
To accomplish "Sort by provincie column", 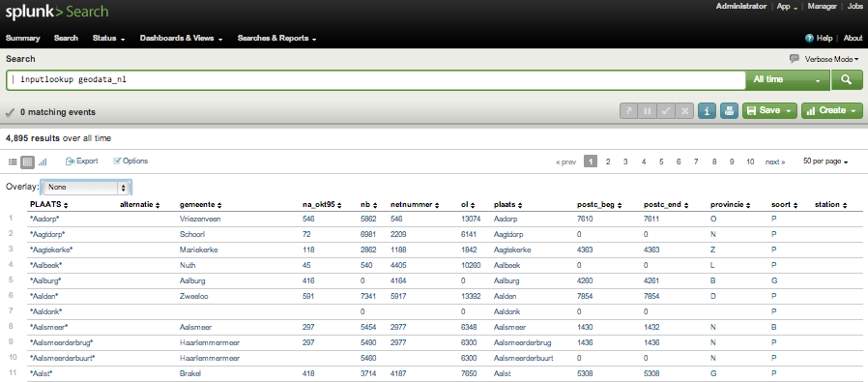I will [731, 205].
